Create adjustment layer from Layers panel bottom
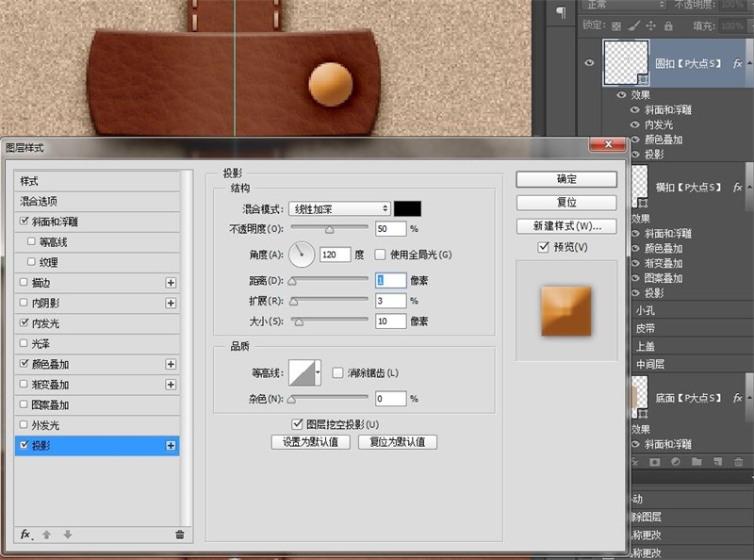 click(x=676, y=462)
